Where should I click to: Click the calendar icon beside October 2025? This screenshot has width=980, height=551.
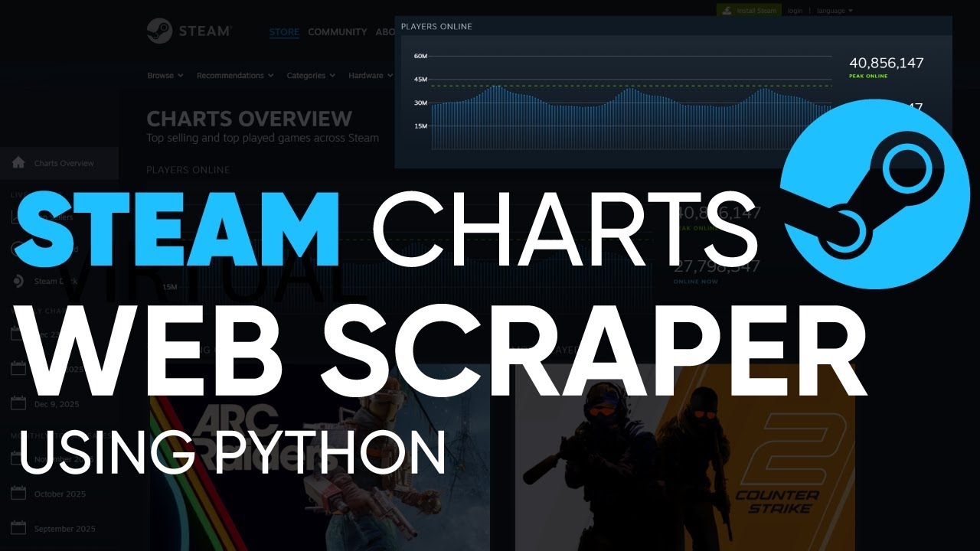(x=18, y=494)
